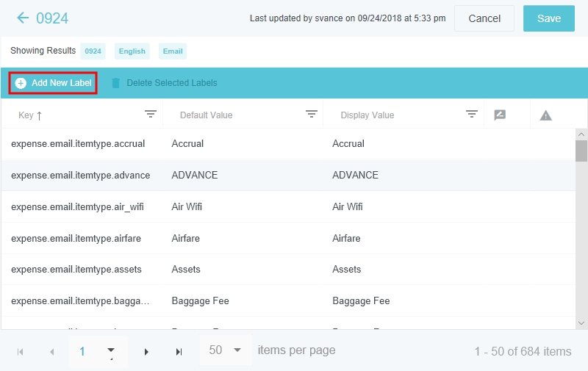This screenshot has width=588, height=371.
Task: Go to the next page
Action: 146,352
